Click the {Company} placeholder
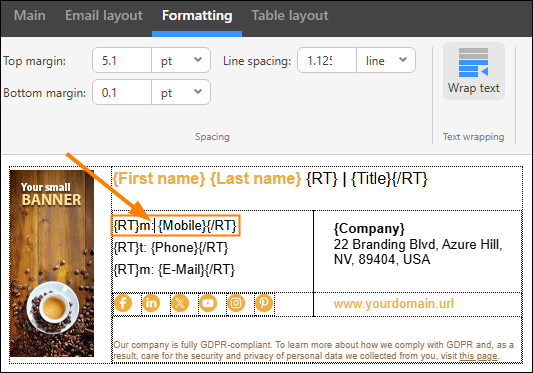Viewport: 533px width, 373px height. pyautogui.click(x=369, y=228)
